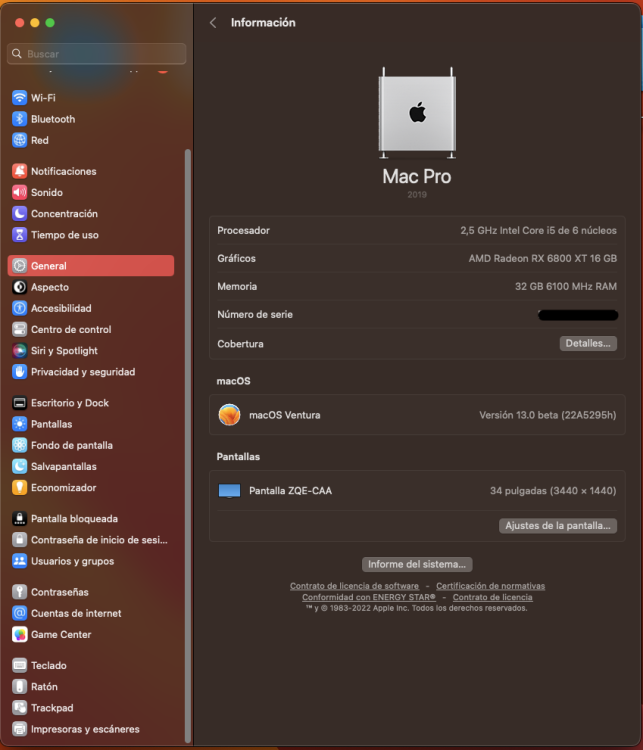
Task: Open Pantalla bloqueada lock icon
Action: [x=20, y=518]
